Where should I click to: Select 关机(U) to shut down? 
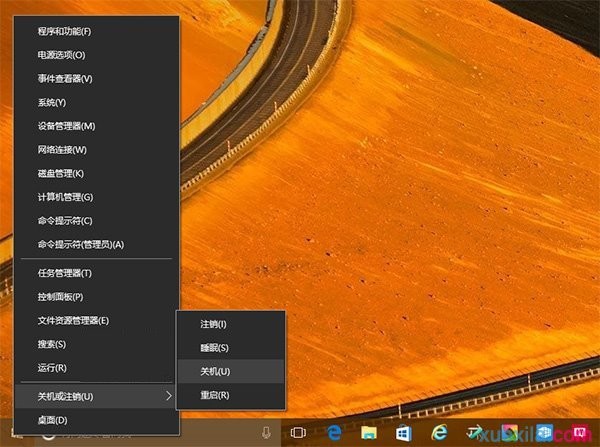215,371
